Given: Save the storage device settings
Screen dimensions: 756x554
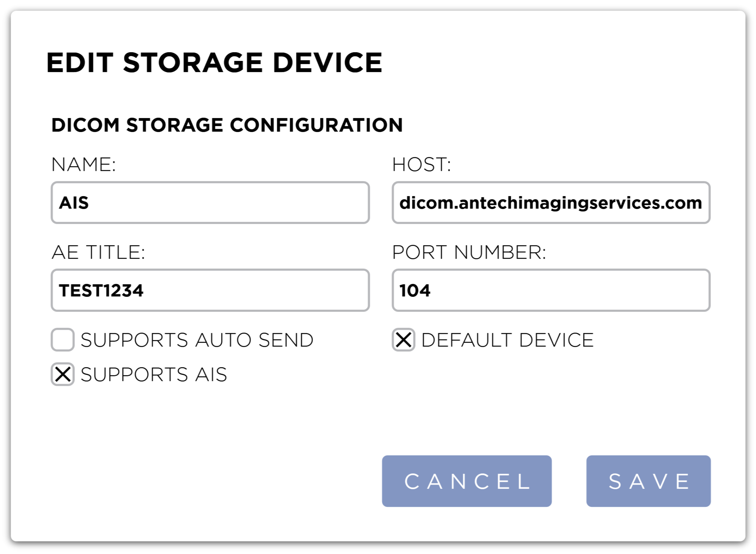Looking at the screenshot, I should [648, 481].
